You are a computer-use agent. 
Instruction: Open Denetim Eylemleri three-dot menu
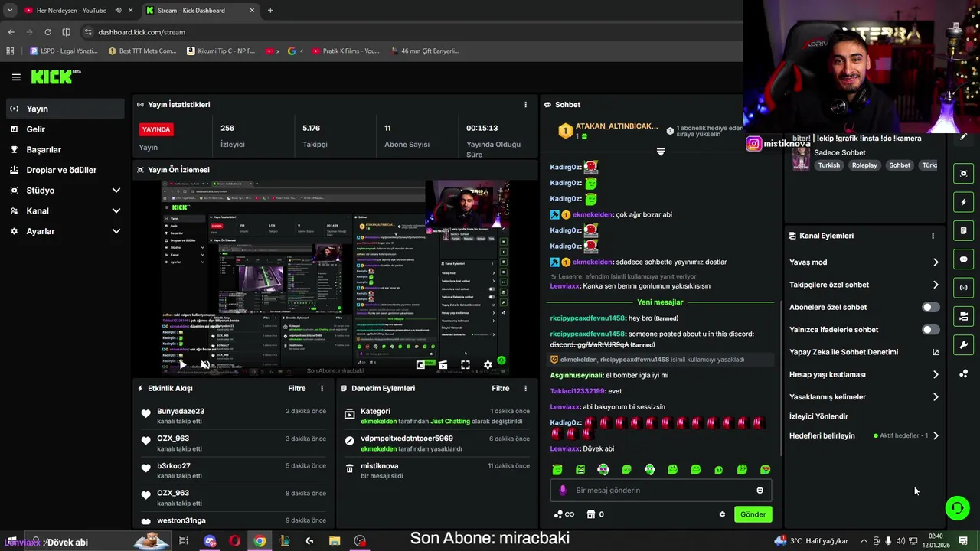coord(525,389)
